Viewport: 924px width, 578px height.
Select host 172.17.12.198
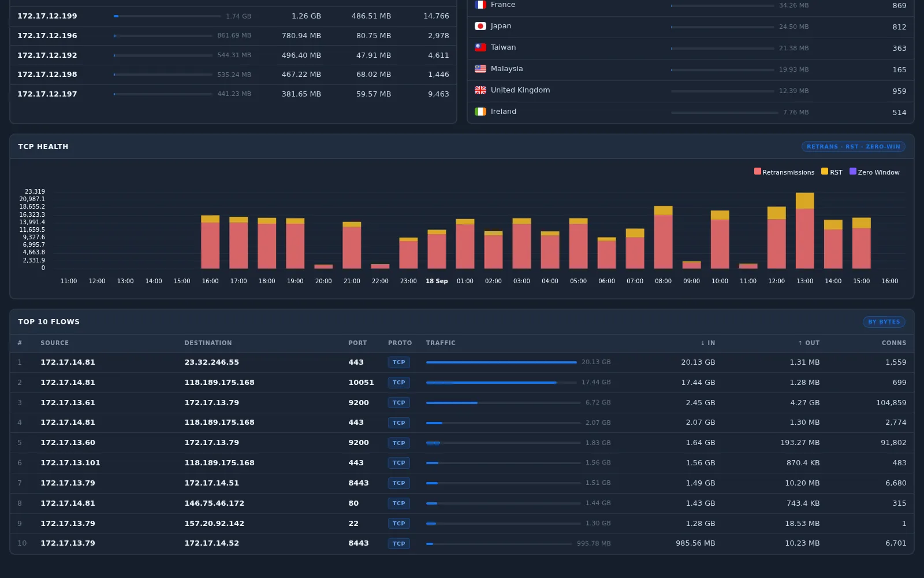point(47,75)
